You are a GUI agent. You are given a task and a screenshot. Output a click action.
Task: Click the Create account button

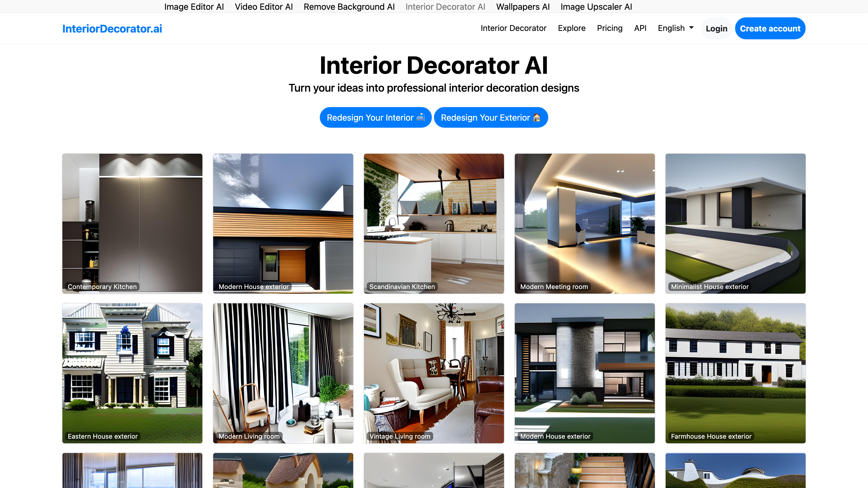click(770, 28)
